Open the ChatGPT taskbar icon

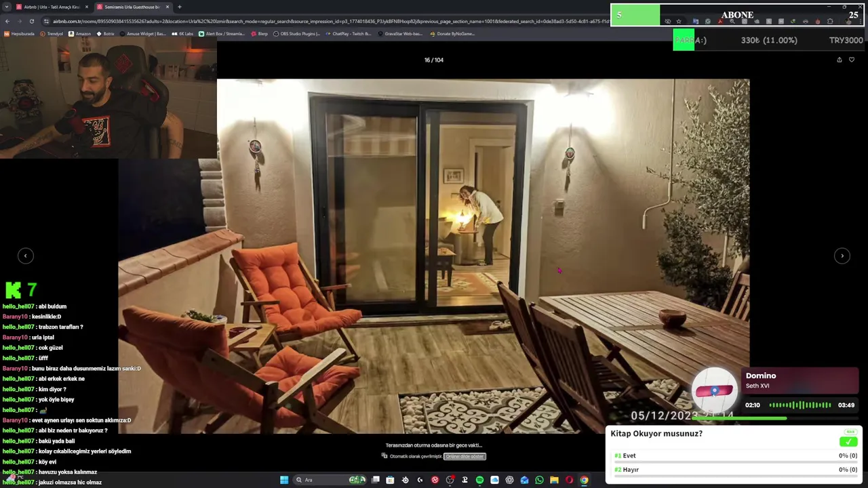click(509, 480)
